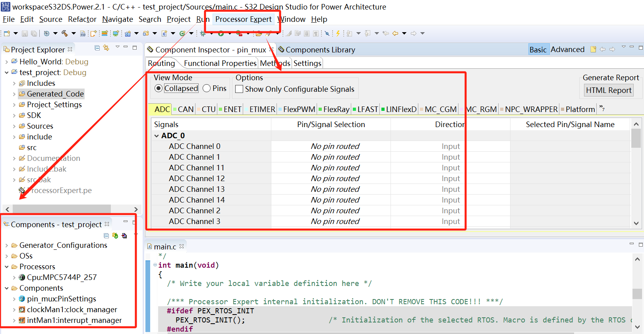Open the Navigate menu
This screenshot has width=644, height=334.
tap(118, 19)
